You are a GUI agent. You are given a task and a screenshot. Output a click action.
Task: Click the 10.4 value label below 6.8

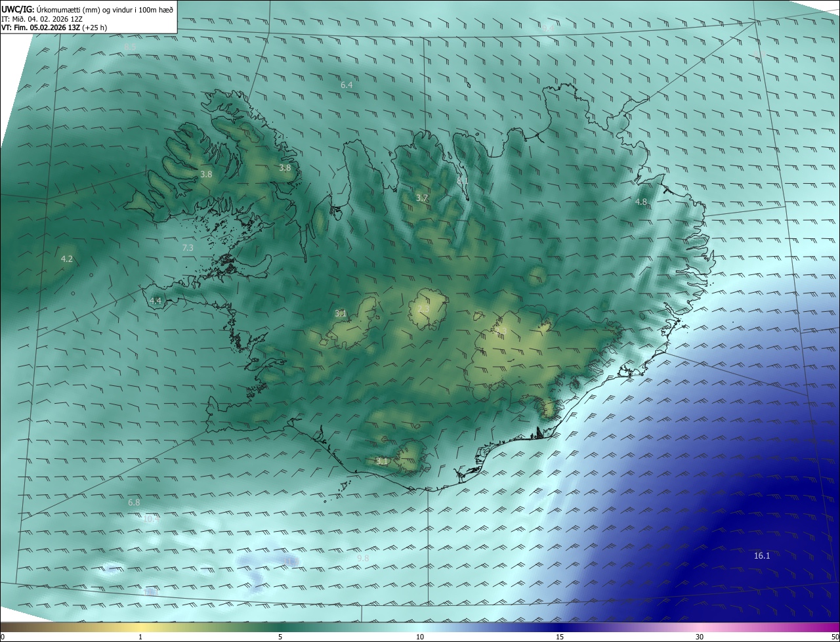[x=151, y=519]
